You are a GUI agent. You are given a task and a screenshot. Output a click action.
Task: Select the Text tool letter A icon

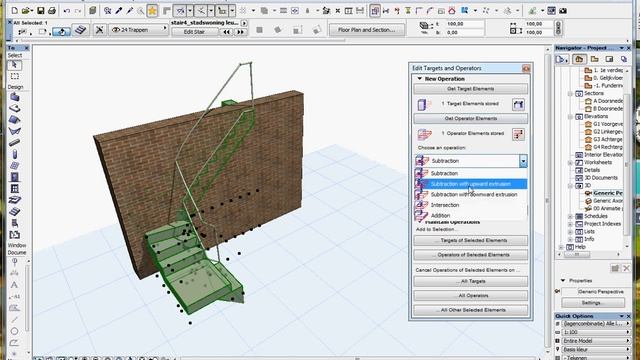click(14, 285)
